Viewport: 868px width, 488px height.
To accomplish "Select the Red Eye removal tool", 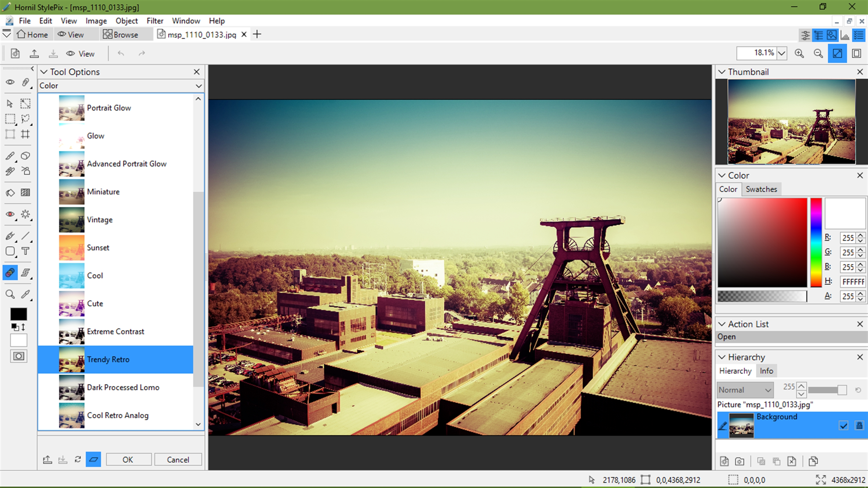I will 10,214.
